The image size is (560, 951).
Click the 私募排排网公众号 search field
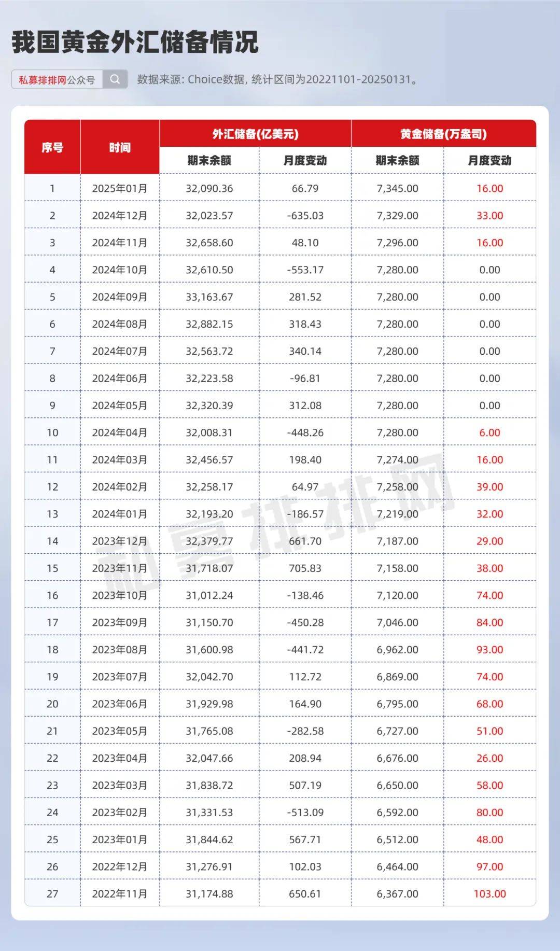(x=57, y=79)
